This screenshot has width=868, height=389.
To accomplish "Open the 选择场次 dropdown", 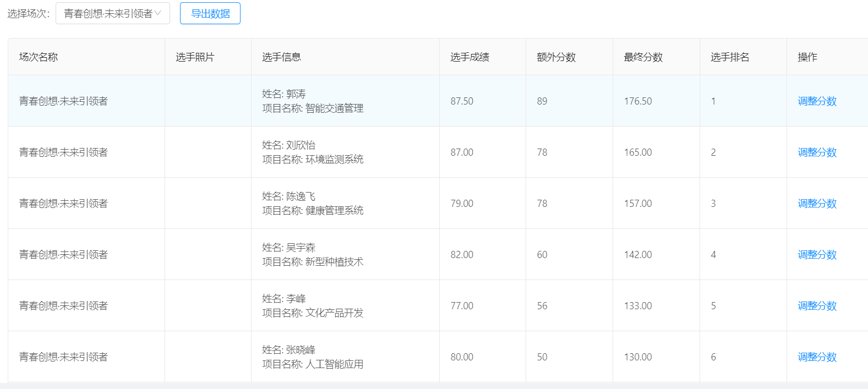I will click(x=113, y=13).
